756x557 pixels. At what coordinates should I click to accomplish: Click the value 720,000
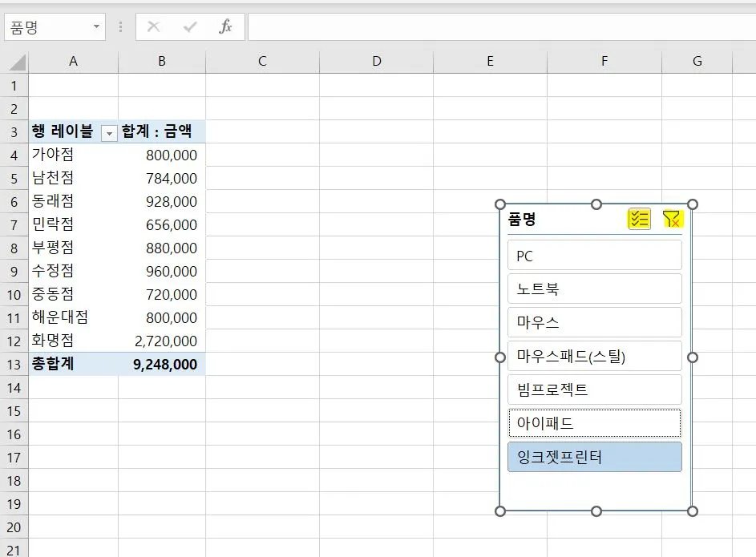click(171, 294)
